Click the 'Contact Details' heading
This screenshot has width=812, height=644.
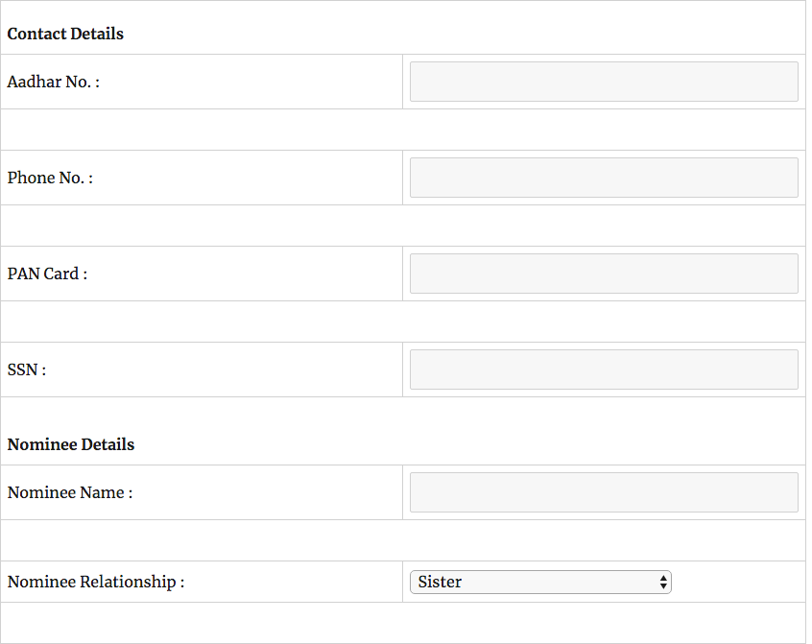65,34
